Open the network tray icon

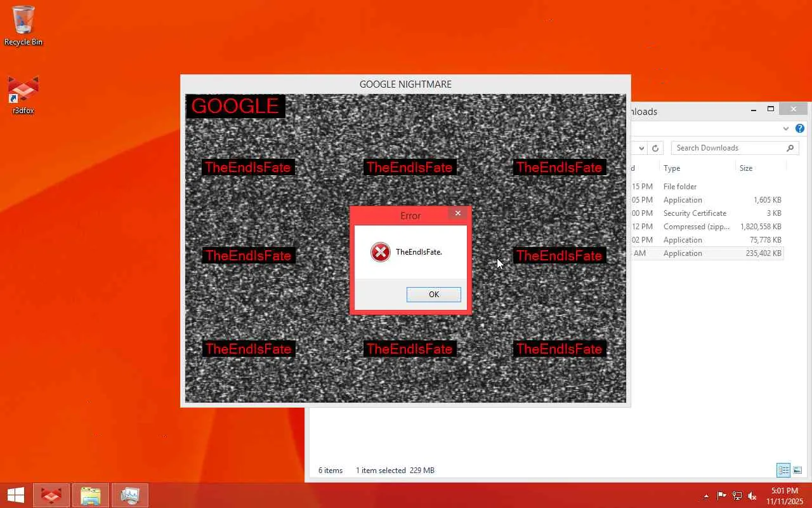point(737,496)
